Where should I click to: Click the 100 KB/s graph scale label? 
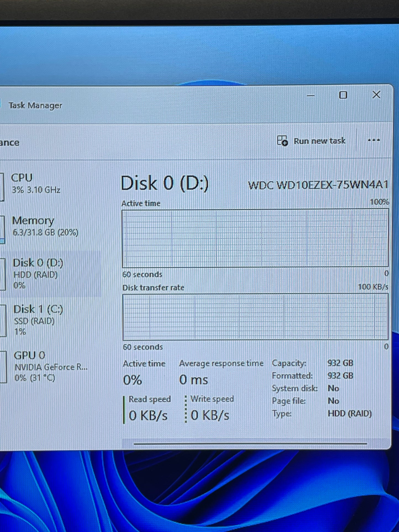(373, 287)
